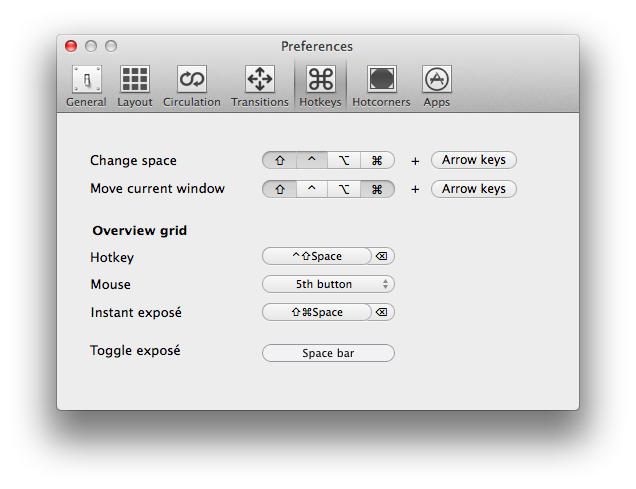This screenshot has height=489, width=636.
Task: Open the Mouse 5th button dropdown
Action: pos(328,284)
